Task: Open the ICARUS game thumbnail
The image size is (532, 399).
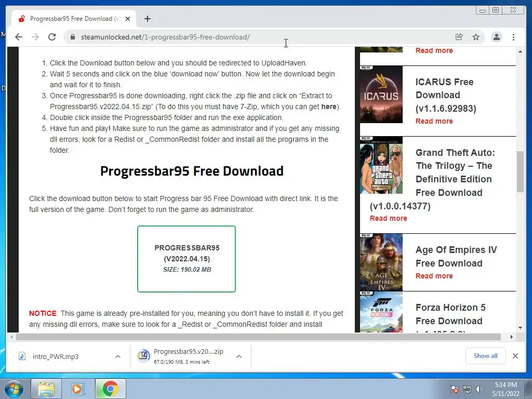Action: point(381,95)
